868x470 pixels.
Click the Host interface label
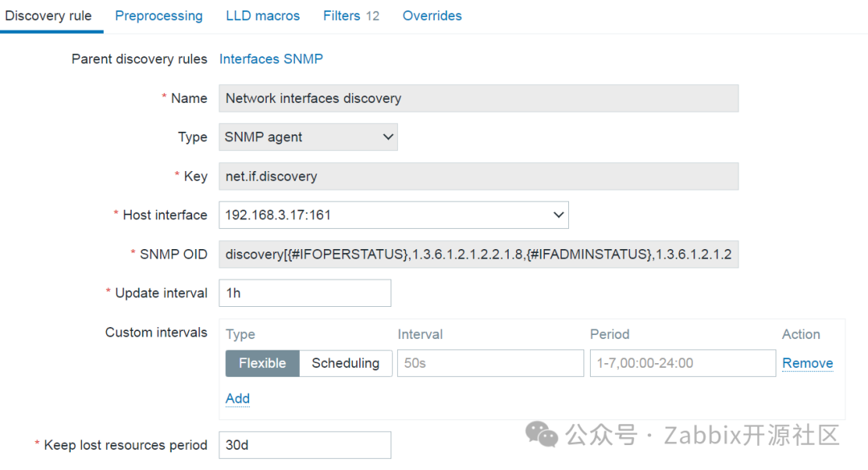point(165,215)
